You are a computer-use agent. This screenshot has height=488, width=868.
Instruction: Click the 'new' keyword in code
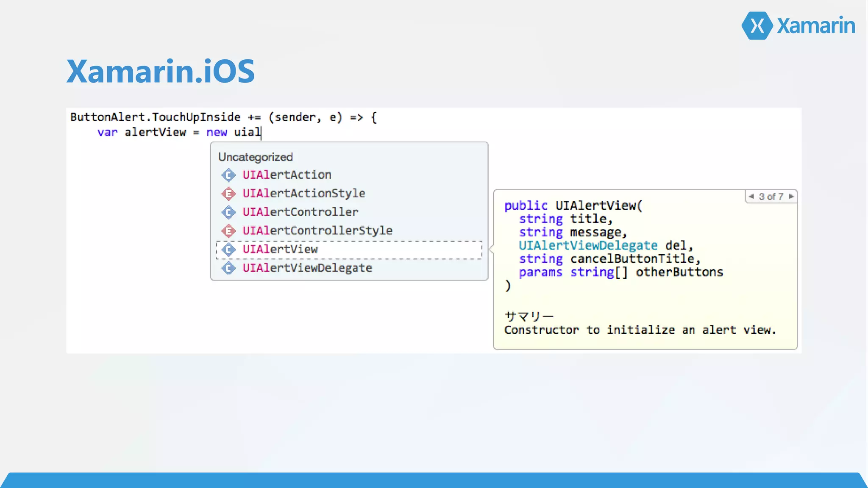pos(217,133)
